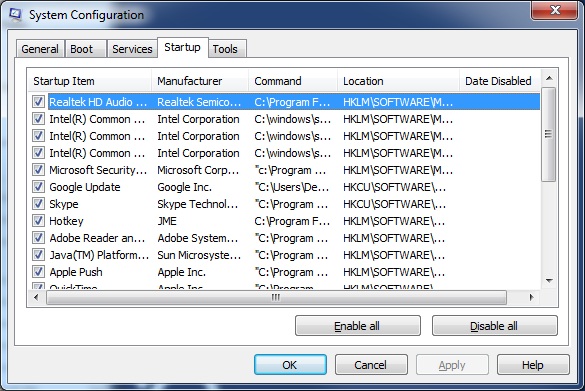The image size is (585, 391).
Task: Open the Boot tab
Action: (x=85, y=49)
